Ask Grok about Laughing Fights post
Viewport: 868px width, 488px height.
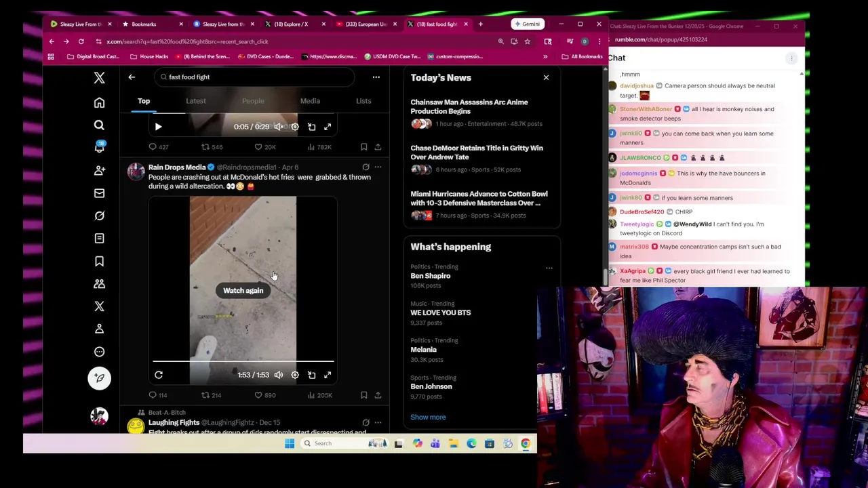click(366, 422)
